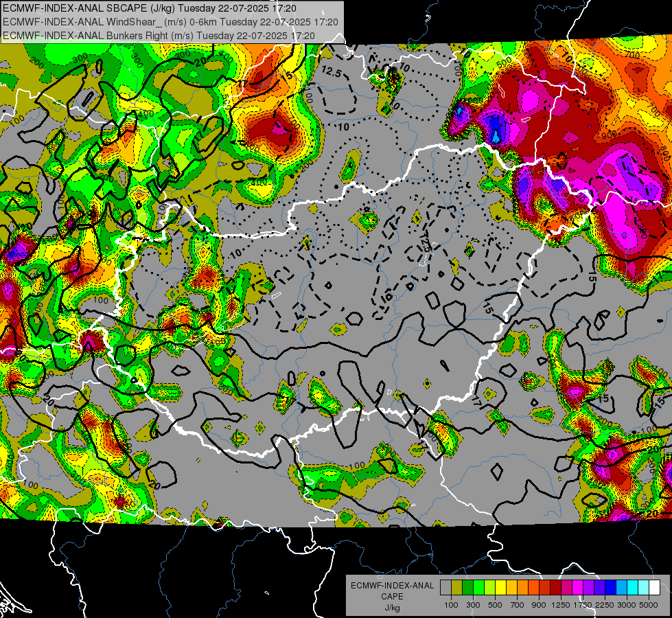The width and height of the screenshot is (672, 618).
Task: Click the 2250 tick label in the legend
Action: coord(605,605)
